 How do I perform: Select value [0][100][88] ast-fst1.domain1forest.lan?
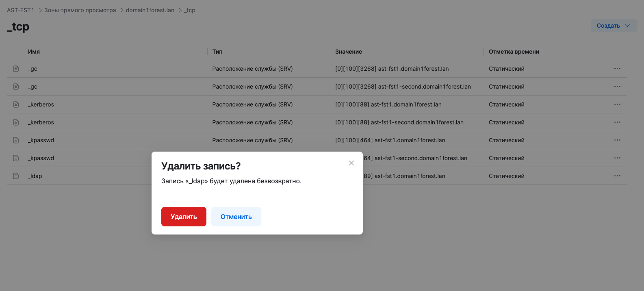pyautogui.click(x=388, y=104)
